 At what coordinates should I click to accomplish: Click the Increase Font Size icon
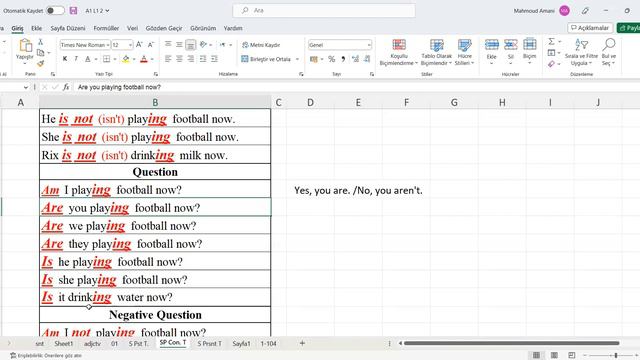[139, 44]
